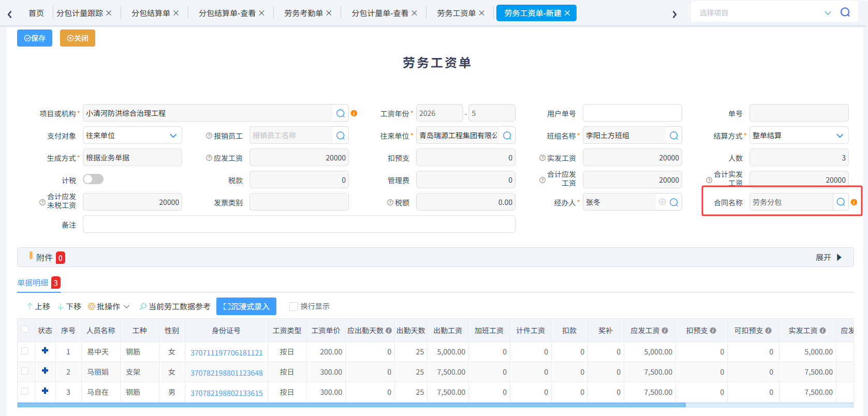Switch to the 首页 tab
This screenshot has height=416, width=868.
36,13
